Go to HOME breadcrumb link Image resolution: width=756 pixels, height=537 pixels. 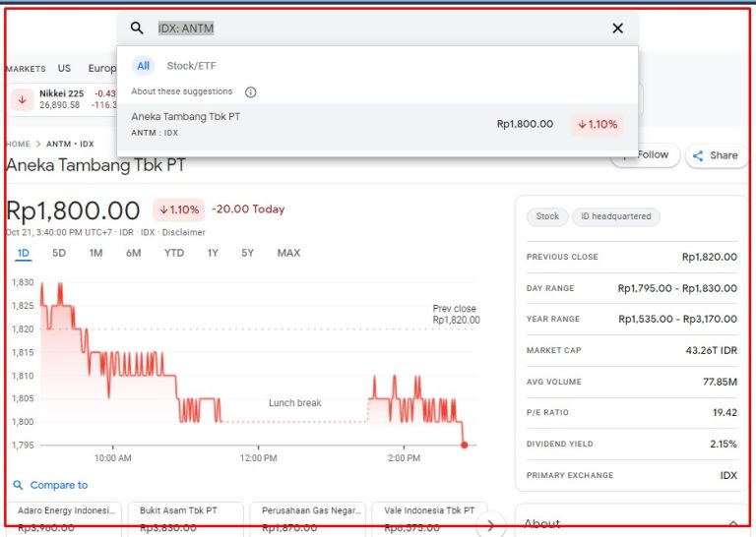pyautogui.click(x=19, y=144)
